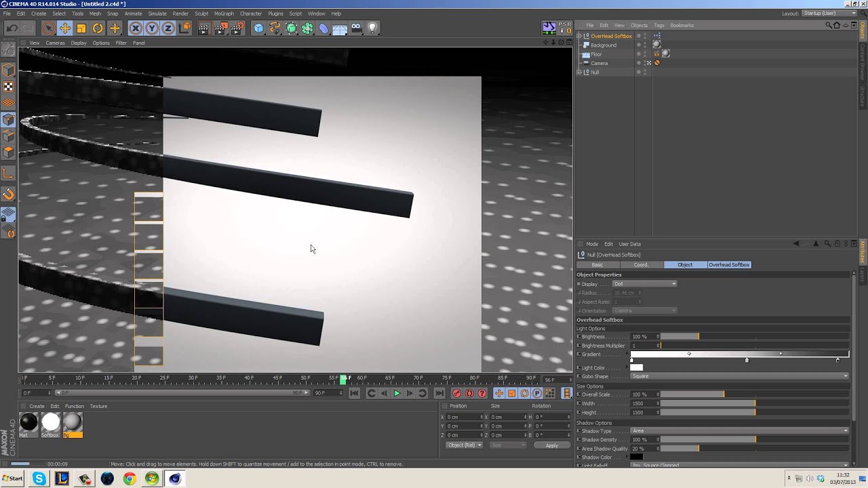This screenshot has height=488, width=868.
Task: Open Object Manager Bookmarks menu
Action: tap(682, 25)
